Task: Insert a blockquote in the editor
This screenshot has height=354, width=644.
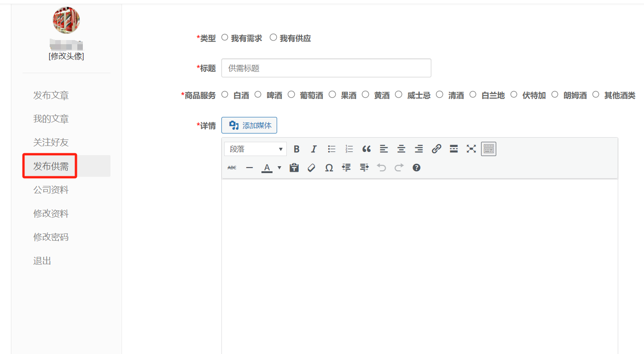Action: click(x=366, y=149)
